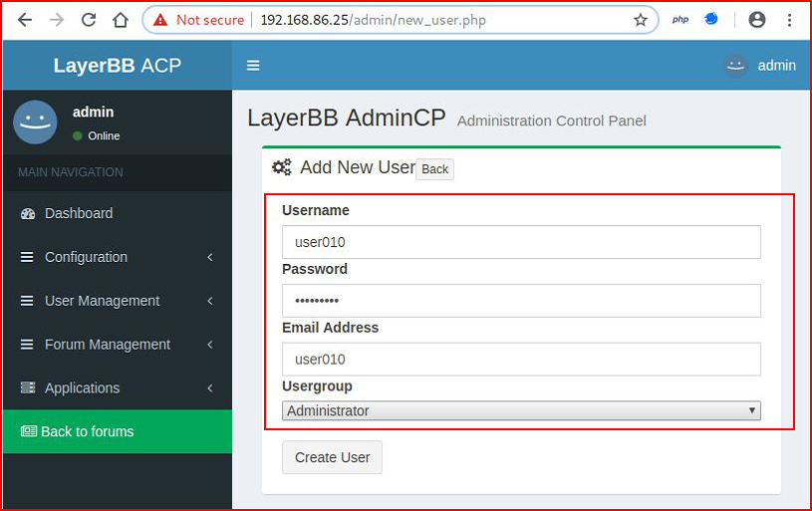Click the Back button
812x511 pixels.
(435, 169)
